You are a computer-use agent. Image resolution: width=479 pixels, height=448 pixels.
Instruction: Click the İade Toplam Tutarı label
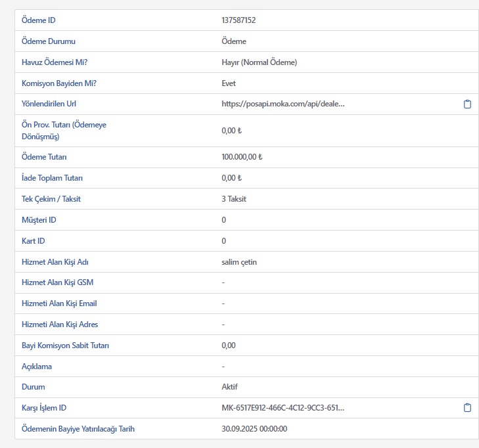pyautogui.click(x=53, y=178)
